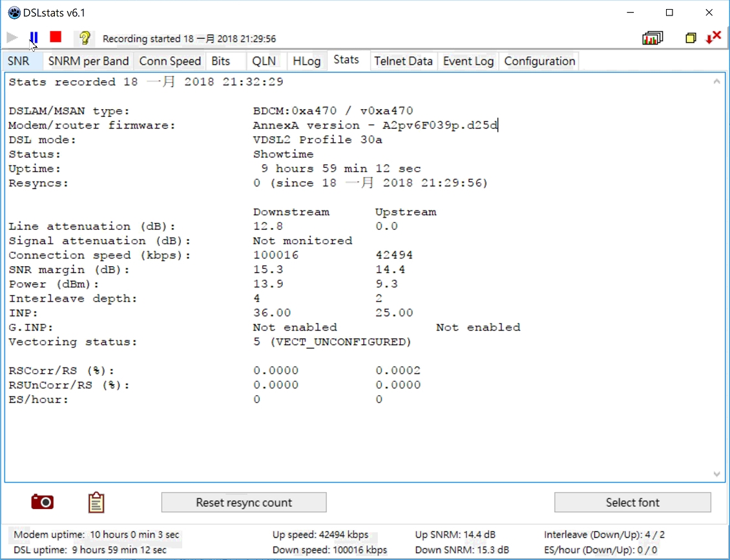This screenshot has width=730, height=560.
Task: Click the Select font button
Action: pos(632,503)
